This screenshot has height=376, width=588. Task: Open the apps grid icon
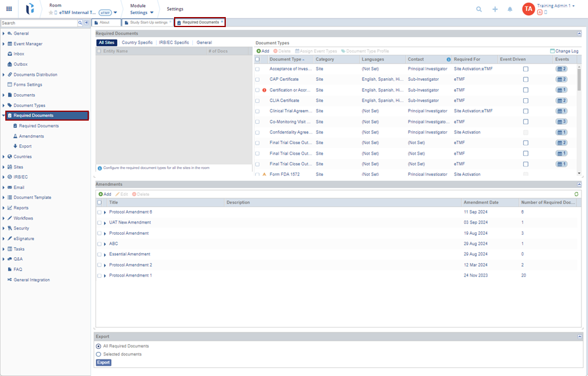(9, 9)
